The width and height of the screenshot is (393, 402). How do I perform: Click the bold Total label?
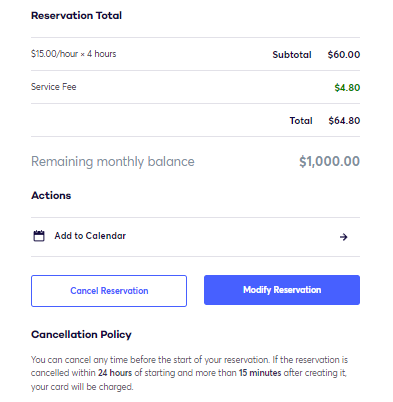[x=301, y=121]
